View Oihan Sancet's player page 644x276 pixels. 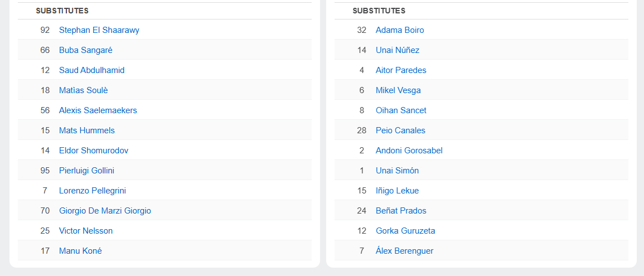(x=401, y=110)
